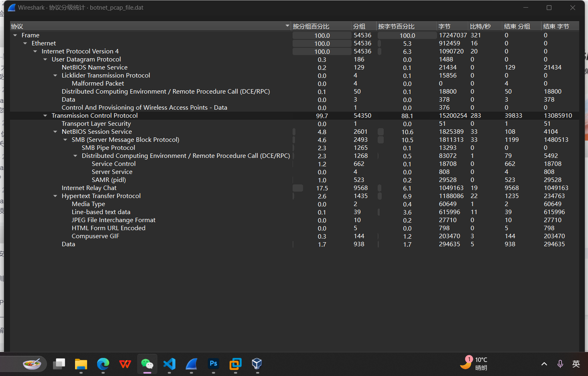Switch to Wireshark taskbar icon

tap(191, 364)
